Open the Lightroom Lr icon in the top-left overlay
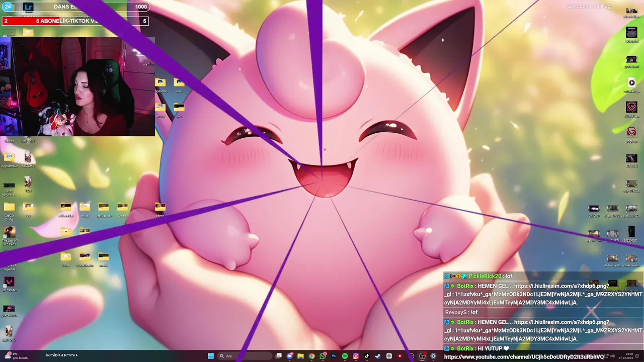 (28, 7)
